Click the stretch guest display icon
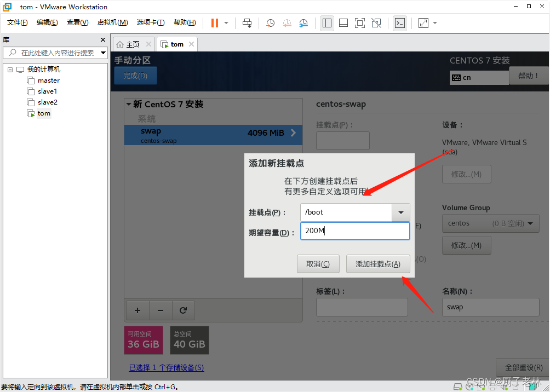This screenshot has height=392, width=550. [x=423, y=23]
